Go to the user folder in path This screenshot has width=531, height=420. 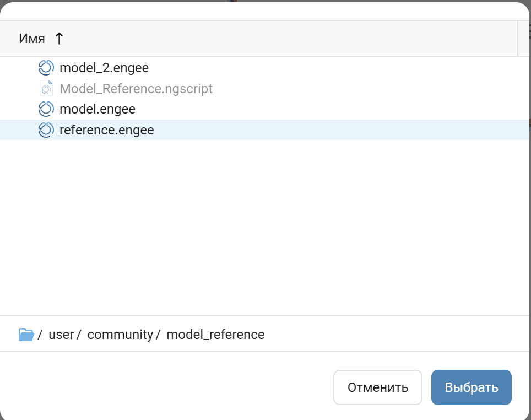coord(61,335)
